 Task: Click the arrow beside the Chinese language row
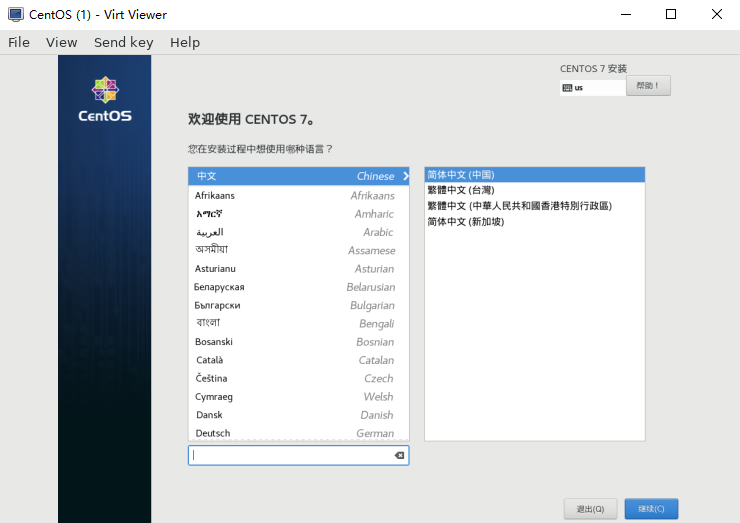click(405, 176)
